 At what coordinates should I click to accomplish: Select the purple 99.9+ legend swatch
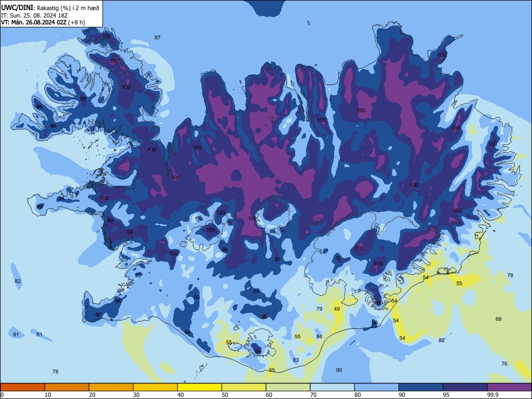click(x=509, y=387)
